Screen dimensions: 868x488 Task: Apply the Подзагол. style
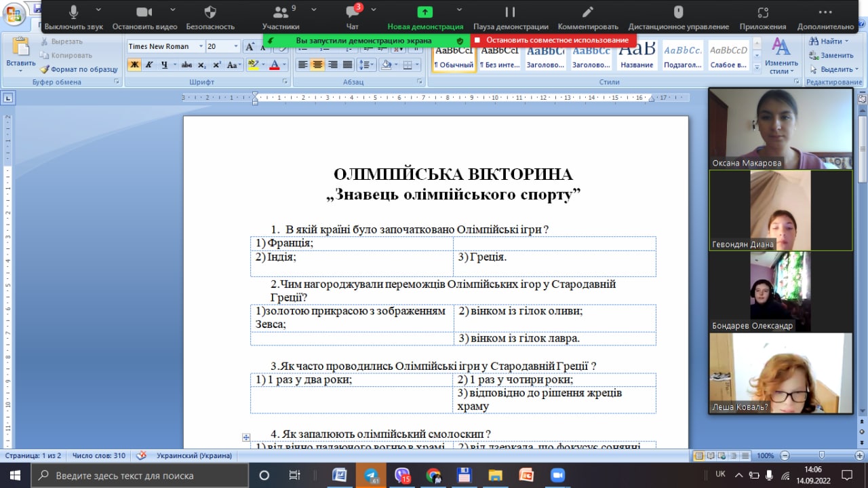click(683, 57)
